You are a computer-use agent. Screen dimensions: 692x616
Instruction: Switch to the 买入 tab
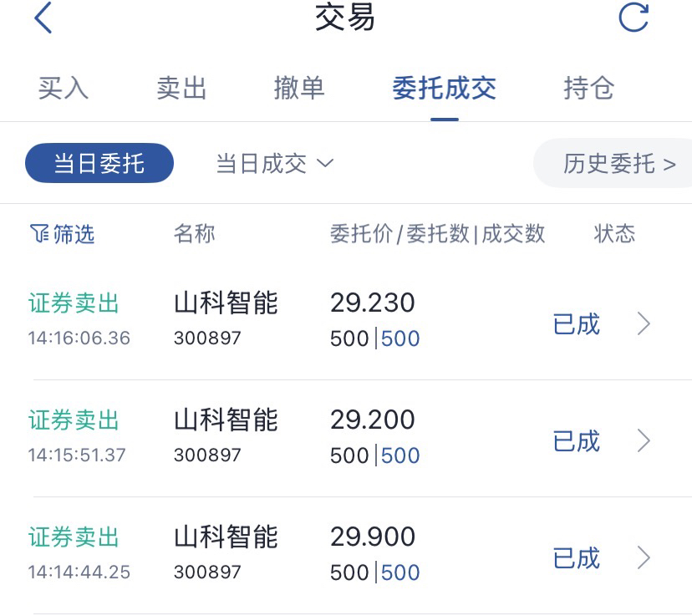click(x=64, y=88)
